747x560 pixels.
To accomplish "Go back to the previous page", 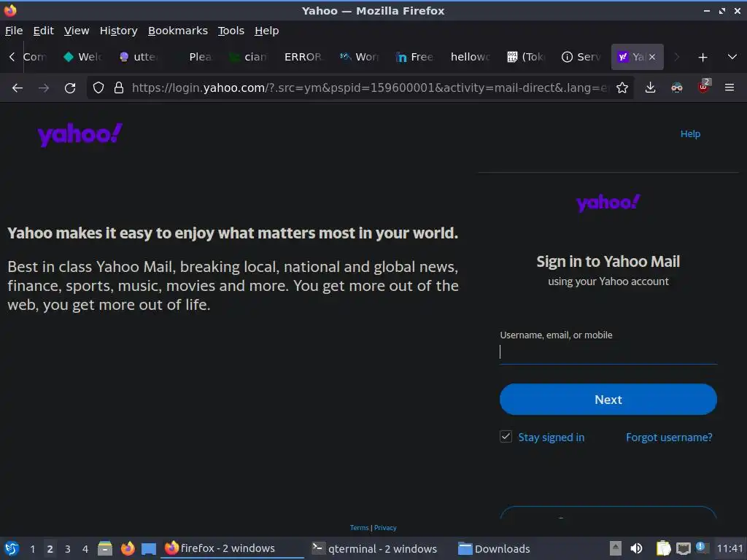I will coord(18,87).
